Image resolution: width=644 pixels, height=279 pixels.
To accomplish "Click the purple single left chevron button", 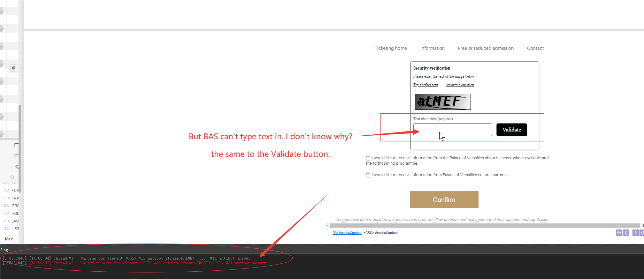I will click(x=626, y=233).
